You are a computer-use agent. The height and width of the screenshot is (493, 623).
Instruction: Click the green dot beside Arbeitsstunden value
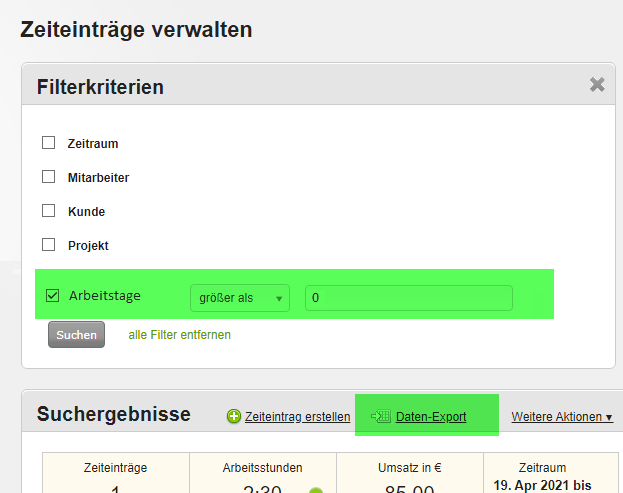click(x=316, y=490)
